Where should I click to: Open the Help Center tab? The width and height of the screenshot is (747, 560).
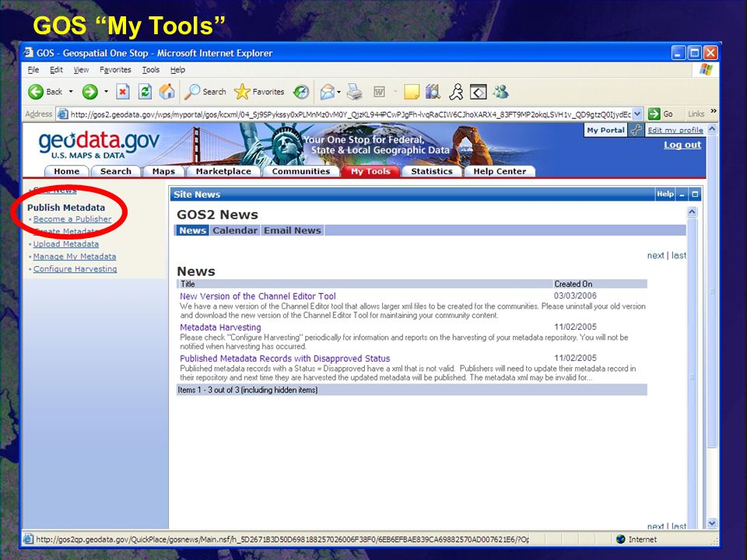click(x=500, y=171)
